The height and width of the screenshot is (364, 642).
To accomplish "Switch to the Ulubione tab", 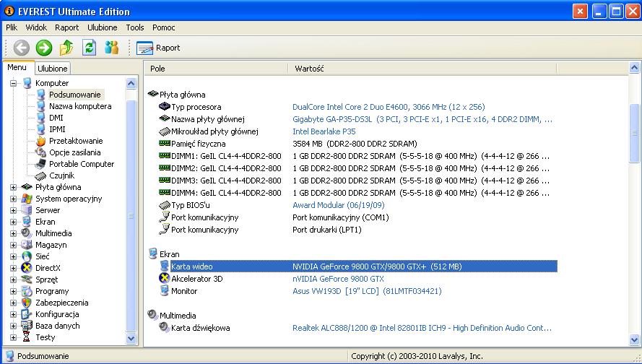I will pyautogui.click(x=53, y=69).
